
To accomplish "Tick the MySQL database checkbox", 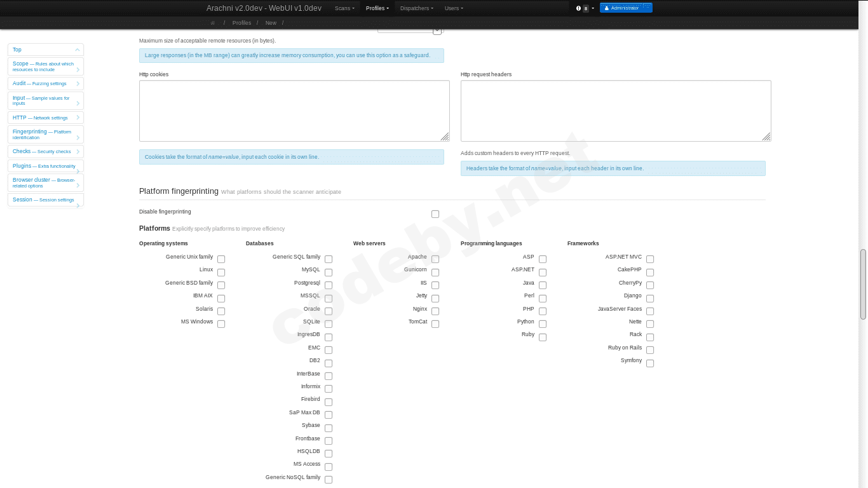I will (x=329, y=273).
